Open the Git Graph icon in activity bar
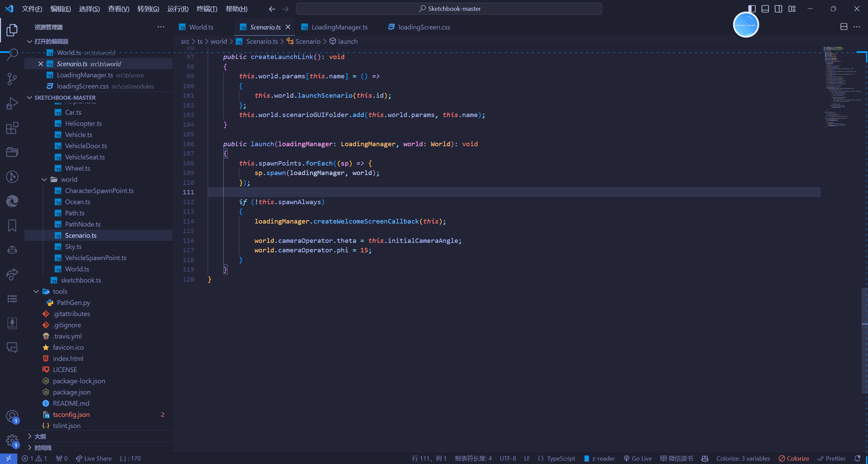 point(12,177)
